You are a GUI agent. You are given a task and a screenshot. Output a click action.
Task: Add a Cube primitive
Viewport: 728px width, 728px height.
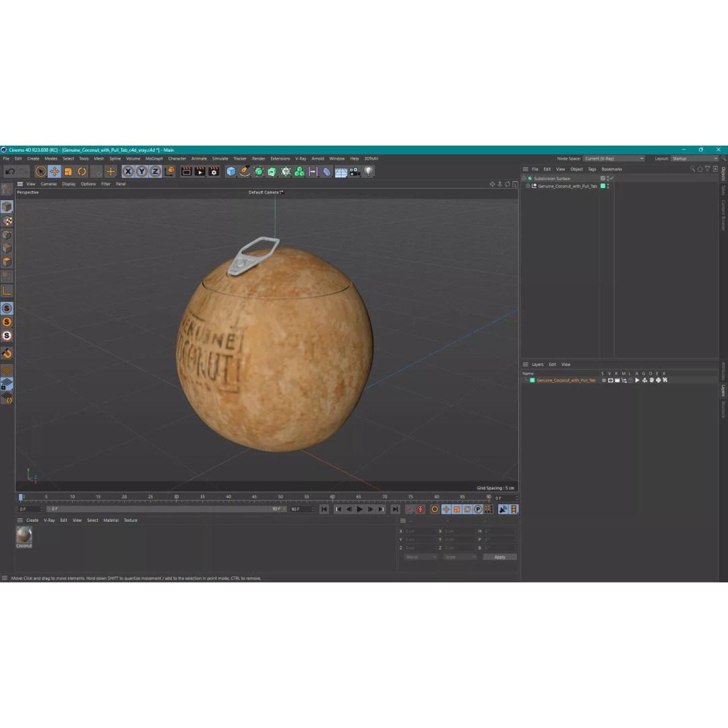(x=231, y=171)
